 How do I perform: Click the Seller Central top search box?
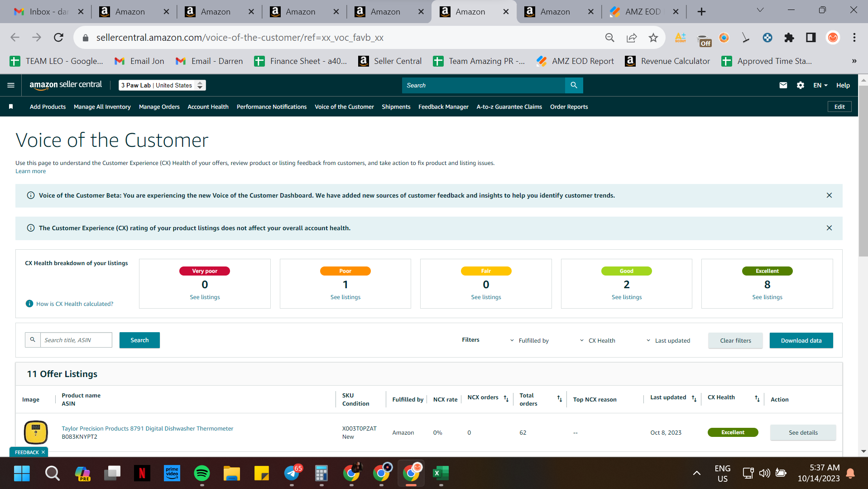[x=483, y=85]
